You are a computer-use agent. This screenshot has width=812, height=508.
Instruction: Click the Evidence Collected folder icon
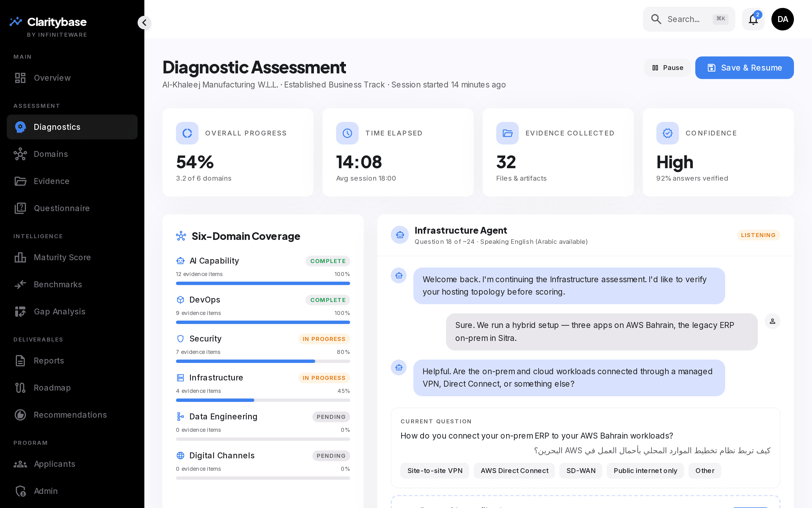(507, 133)
